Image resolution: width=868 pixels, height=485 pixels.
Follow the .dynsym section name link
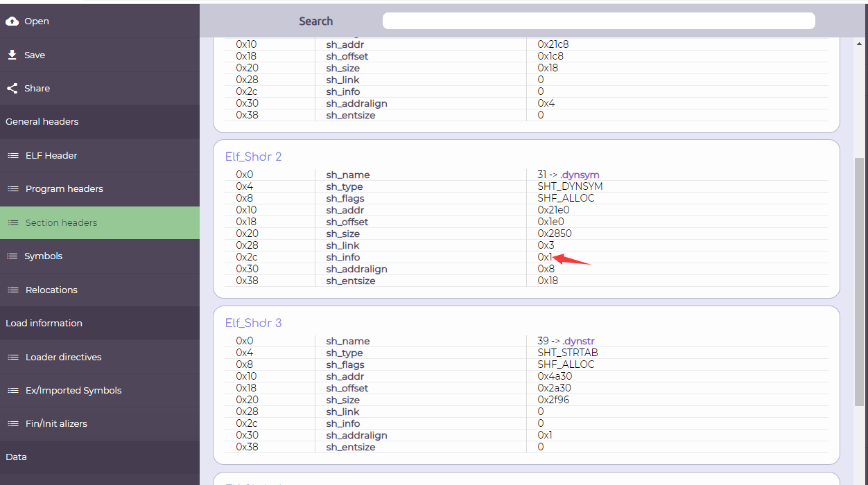[579, 175]
